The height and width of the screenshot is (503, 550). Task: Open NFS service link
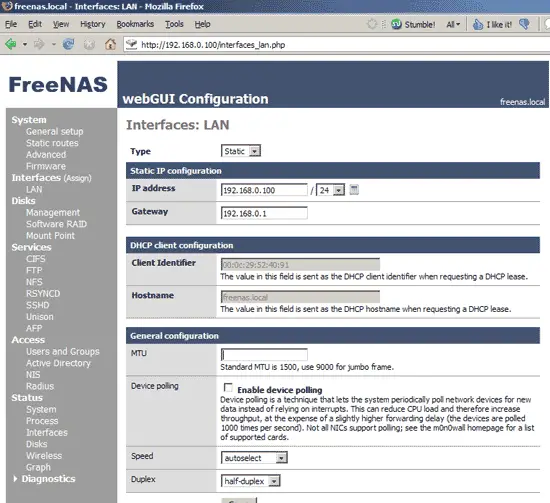pyautogui.click(x=34, y=282)
